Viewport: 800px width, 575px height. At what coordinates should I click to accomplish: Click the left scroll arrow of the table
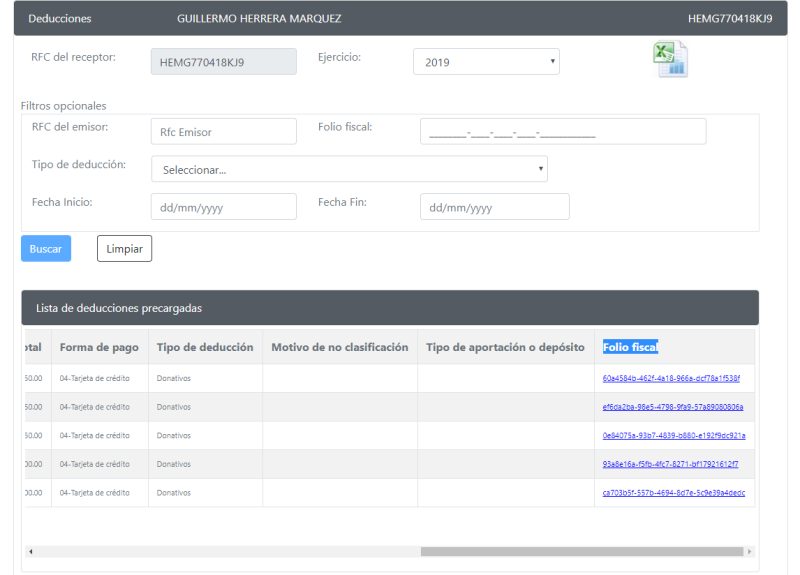[x=31, y=552]
